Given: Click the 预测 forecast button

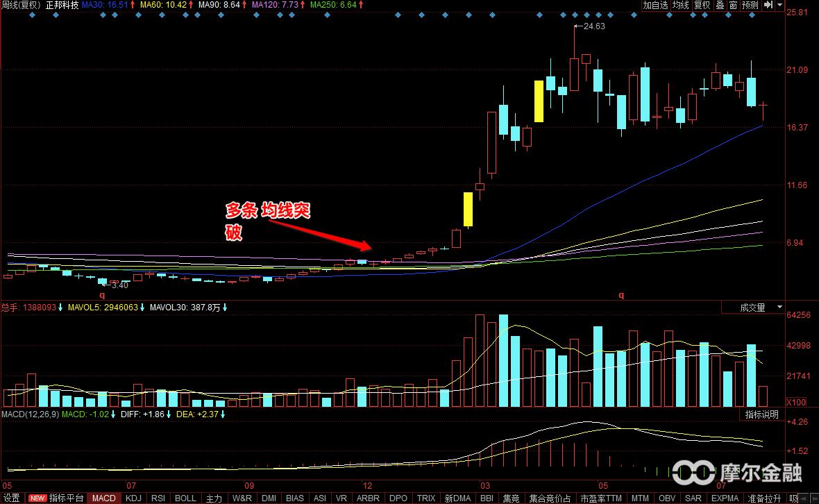Looking at the screenshot, I should click(750, 5).
